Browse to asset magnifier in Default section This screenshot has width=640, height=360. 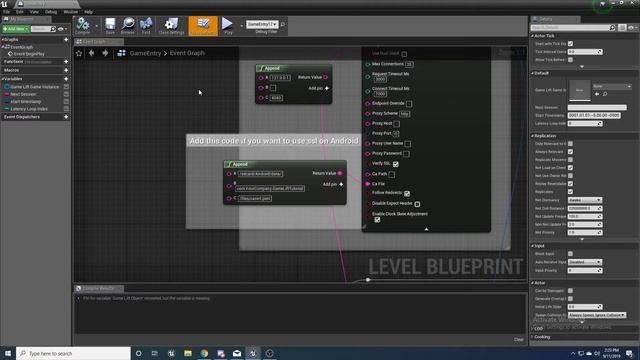pos(605,94)
